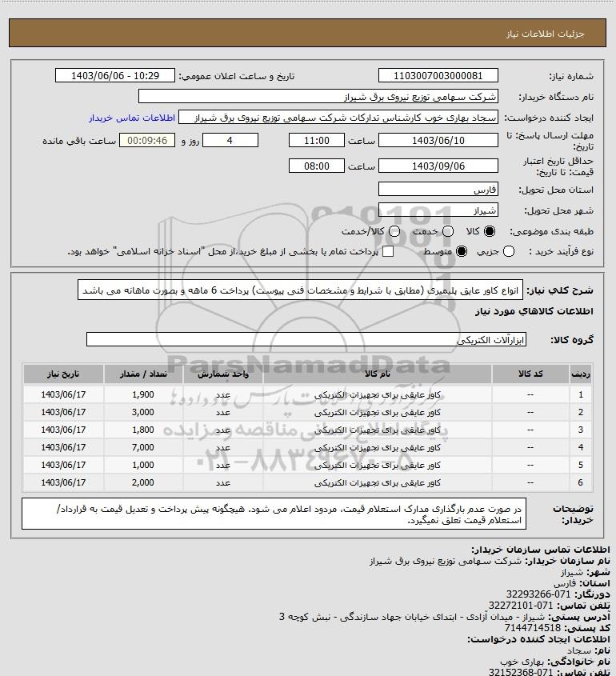Click the product name in row 1
The width and height of the screenshot is (616, 676).
point(377,395)
